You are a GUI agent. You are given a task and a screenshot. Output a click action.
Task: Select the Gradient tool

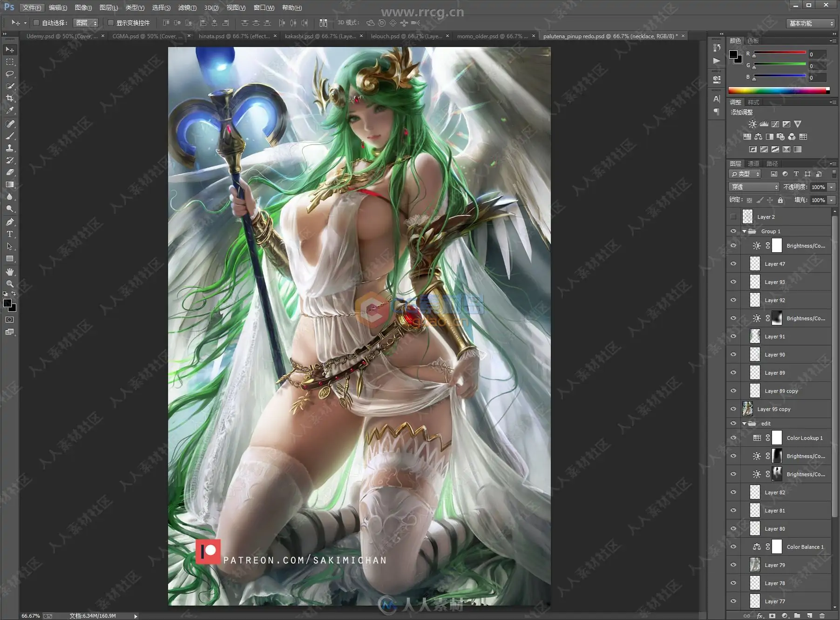tap(10, 184)
